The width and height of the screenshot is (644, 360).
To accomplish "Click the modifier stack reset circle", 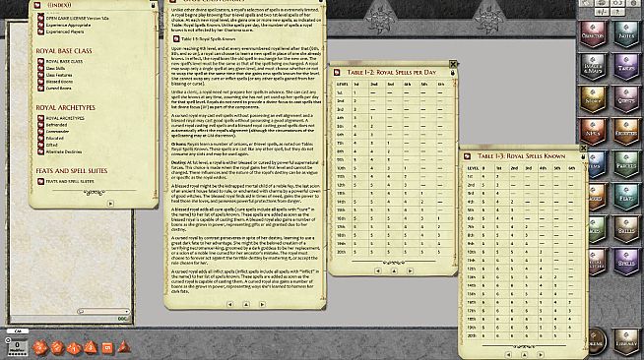I will [x=8, y=340].
